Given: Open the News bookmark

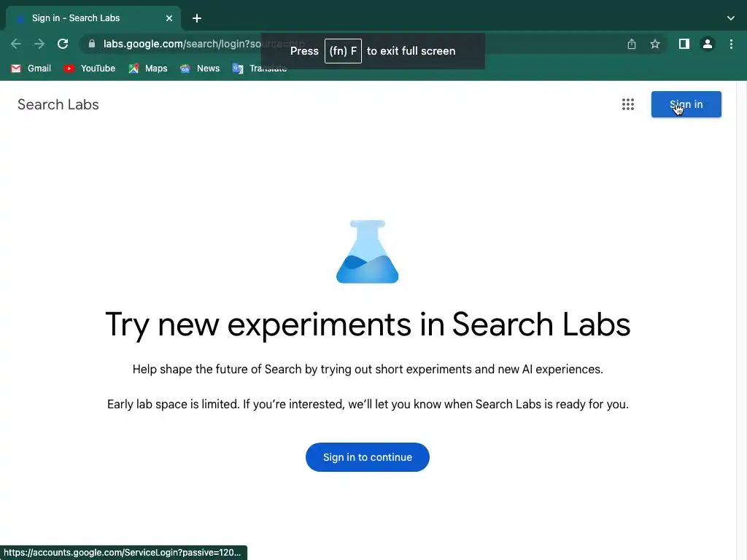Looking at the screenshot, I should tap(200, 68).
